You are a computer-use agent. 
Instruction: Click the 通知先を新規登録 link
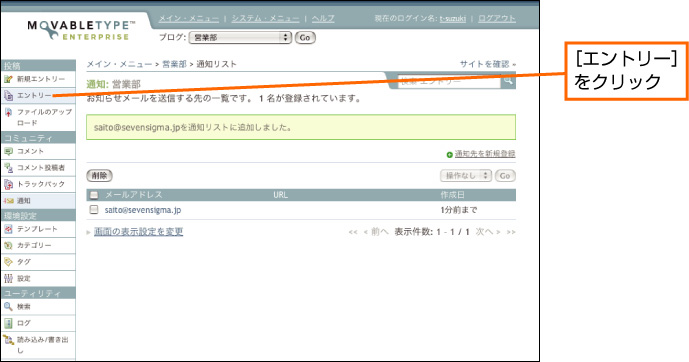pos(485,154)
